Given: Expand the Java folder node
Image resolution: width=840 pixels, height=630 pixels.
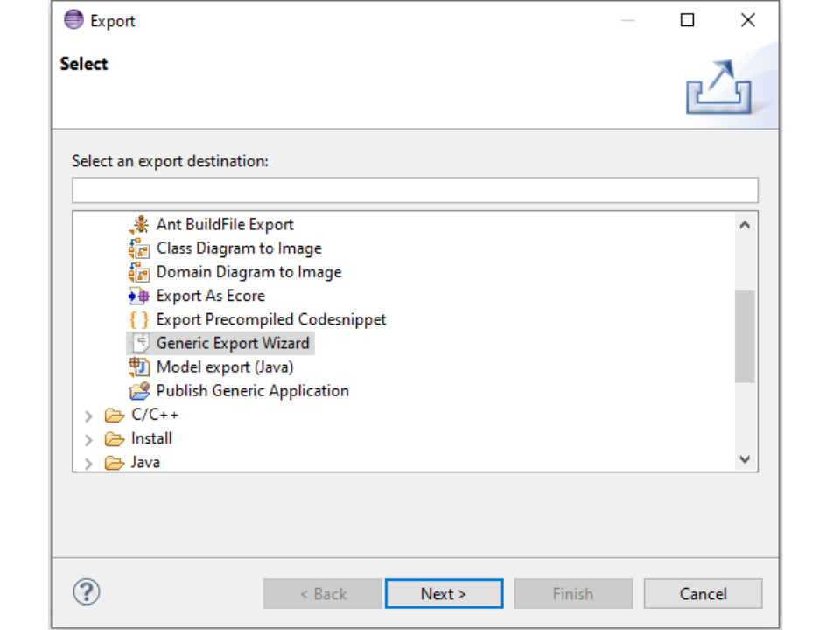Looking at the screenshot, I should (x=88, y=463).
